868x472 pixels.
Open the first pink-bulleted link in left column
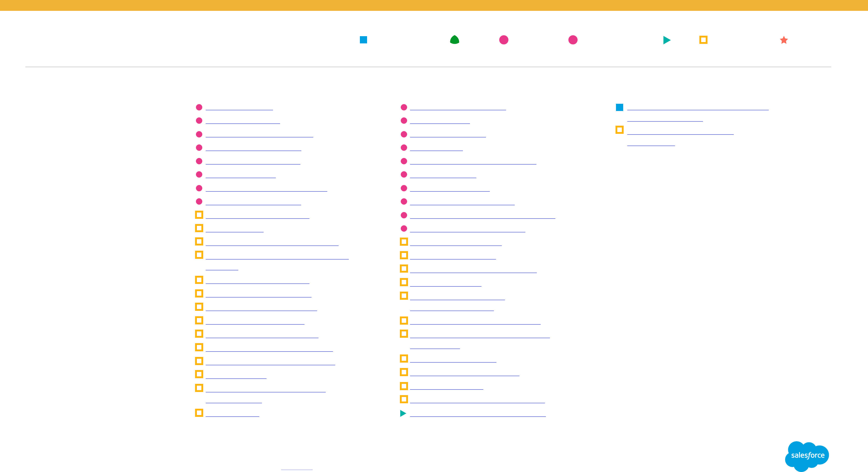click(239, 107)
